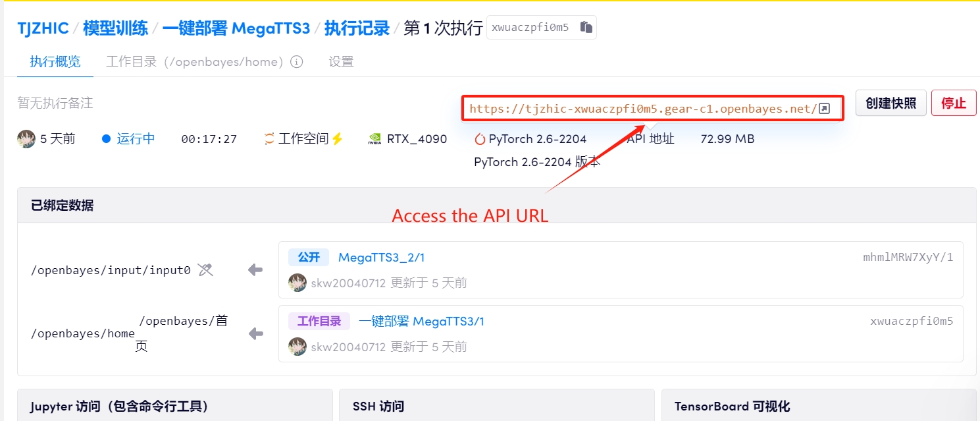The image size is (980, 421).
Task: Copy the execution ID xwuaczpfi0m5 via clipboard icon
Action: [x=586, y=28]
